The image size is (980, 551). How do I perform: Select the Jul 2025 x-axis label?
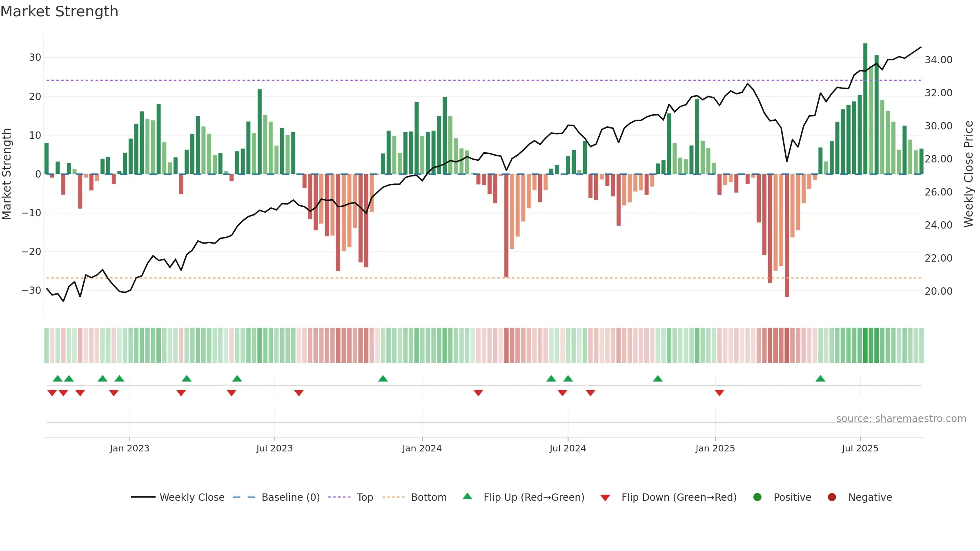tap(860, 448)
